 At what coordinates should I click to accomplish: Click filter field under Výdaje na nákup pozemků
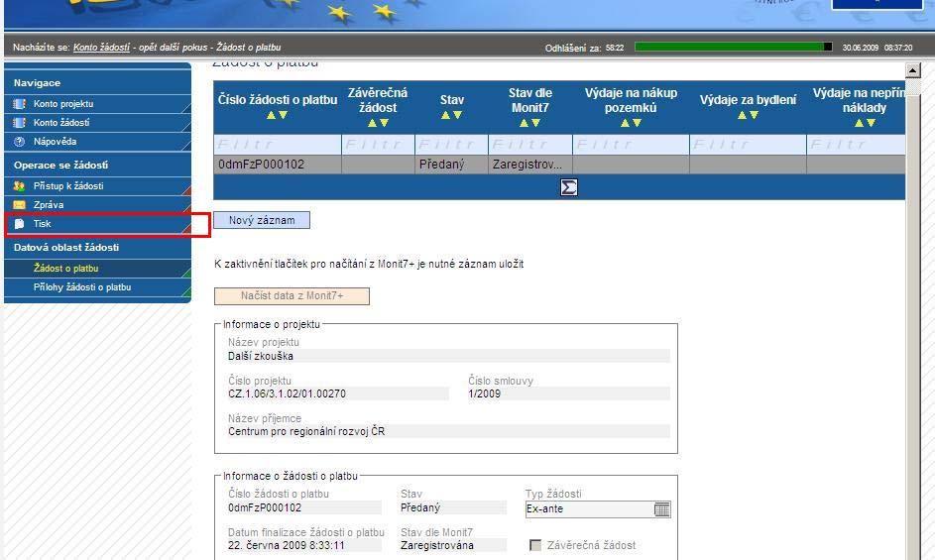631,145
